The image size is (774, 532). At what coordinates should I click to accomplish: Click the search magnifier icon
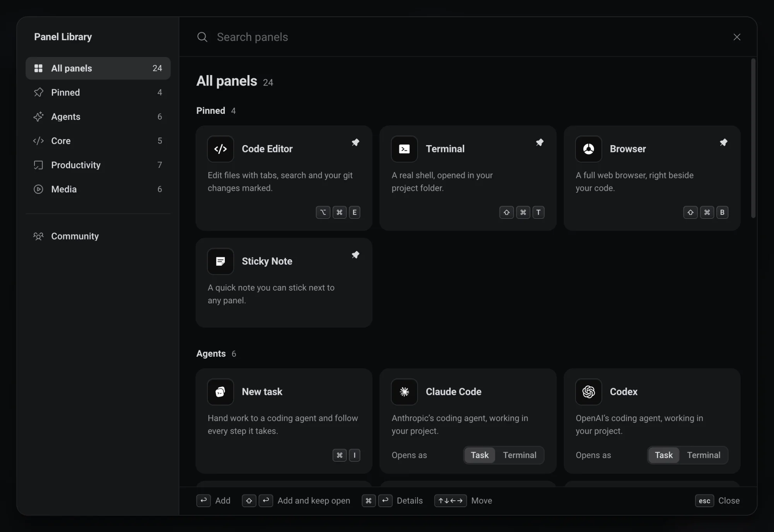202,37
